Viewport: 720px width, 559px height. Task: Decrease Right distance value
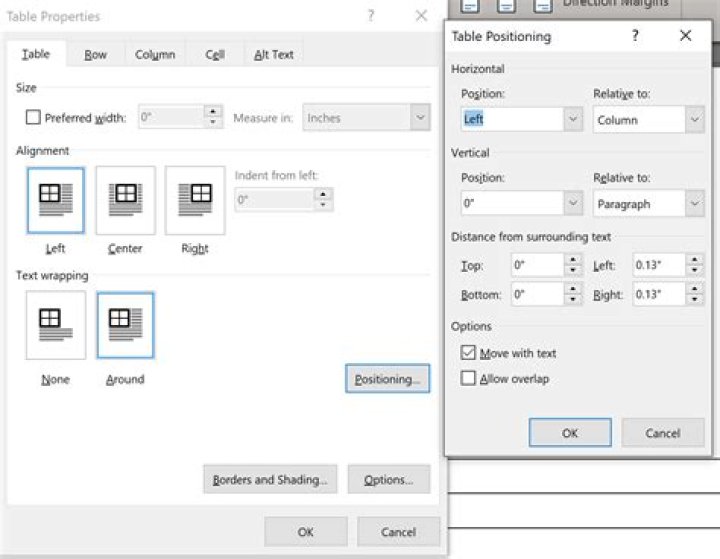(694, 299)
